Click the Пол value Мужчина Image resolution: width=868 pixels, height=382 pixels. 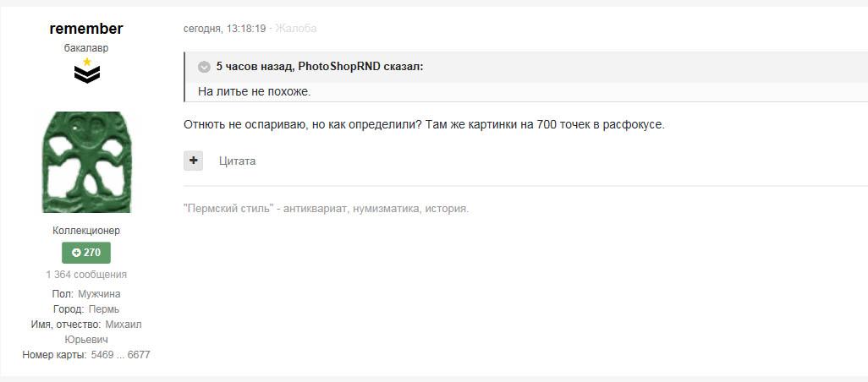(99, 293)
